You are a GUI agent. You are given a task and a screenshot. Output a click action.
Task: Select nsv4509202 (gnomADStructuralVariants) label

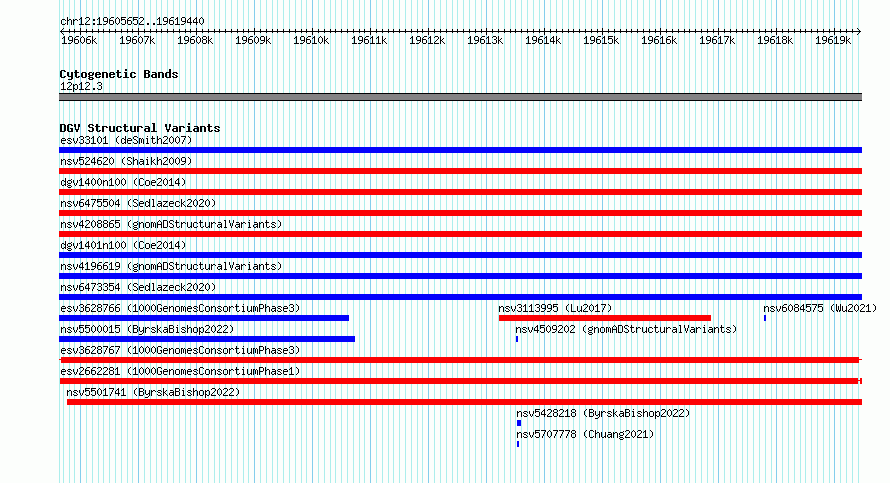click(x=626, y=329)
